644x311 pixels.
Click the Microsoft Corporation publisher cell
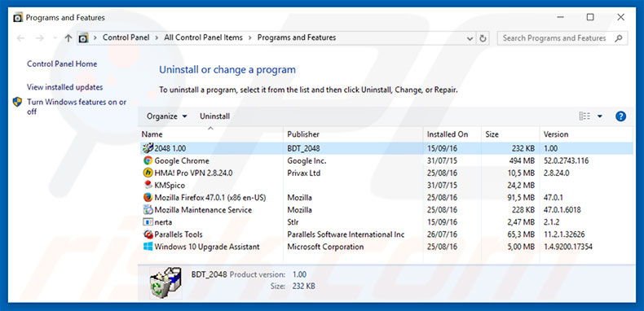pyautogui.click(x=325, y=247)
